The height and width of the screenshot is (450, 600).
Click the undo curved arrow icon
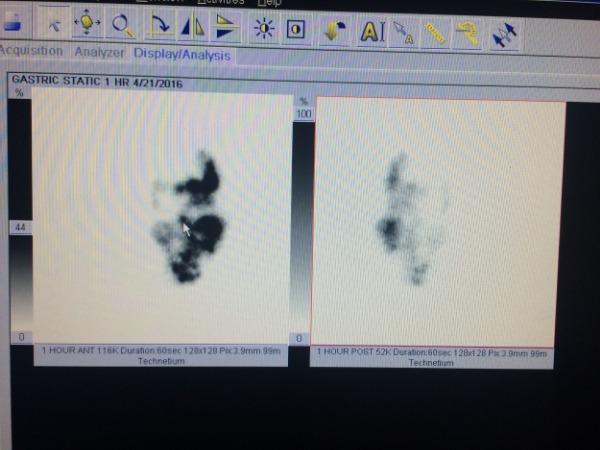tap(334, 31)
